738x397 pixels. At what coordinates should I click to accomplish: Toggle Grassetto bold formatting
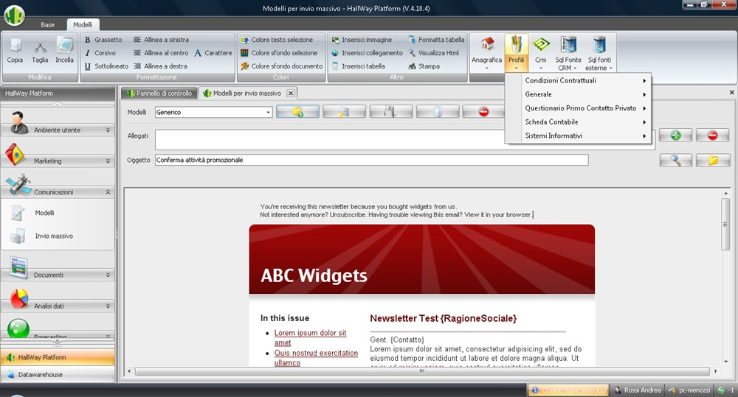click(103, 40)
